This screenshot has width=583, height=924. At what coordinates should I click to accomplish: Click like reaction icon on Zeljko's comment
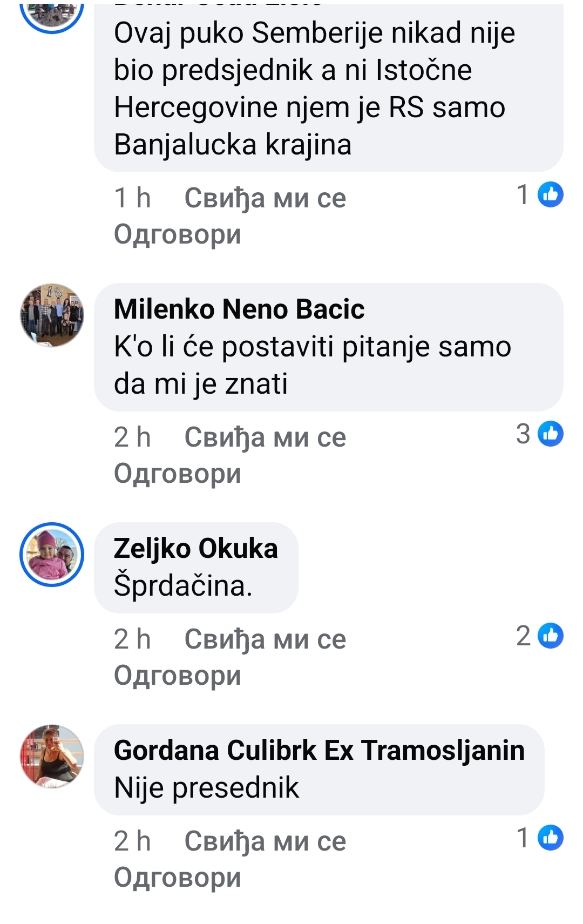coord(550,636)
